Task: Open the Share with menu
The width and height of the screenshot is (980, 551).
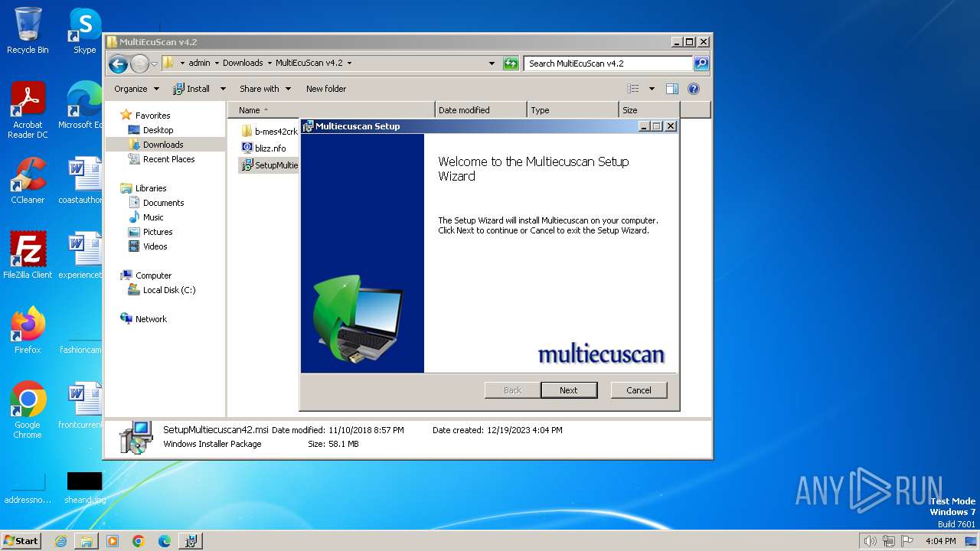Action: pyautogui.click(x=265, y=89)
